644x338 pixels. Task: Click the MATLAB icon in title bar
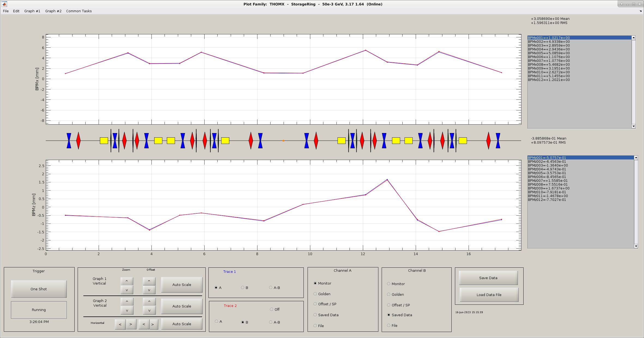click(4, 4)
